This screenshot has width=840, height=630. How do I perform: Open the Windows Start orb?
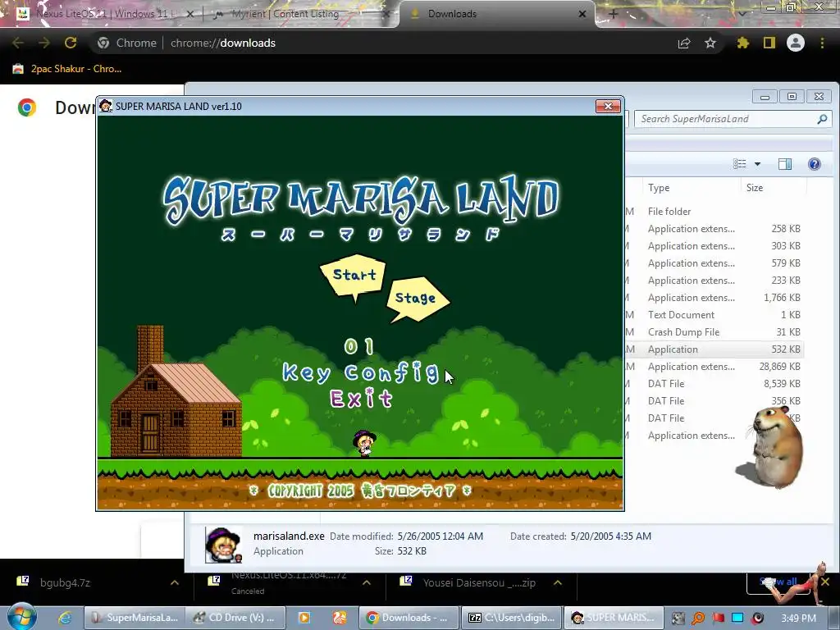pyautogui.click(x=22, y=617)
